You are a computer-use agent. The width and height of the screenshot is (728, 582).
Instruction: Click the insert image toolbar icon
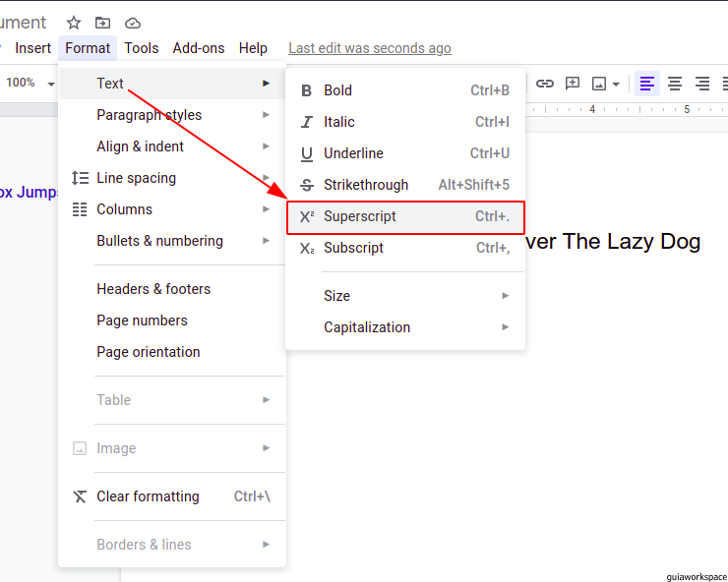click(x=599, y=84)
